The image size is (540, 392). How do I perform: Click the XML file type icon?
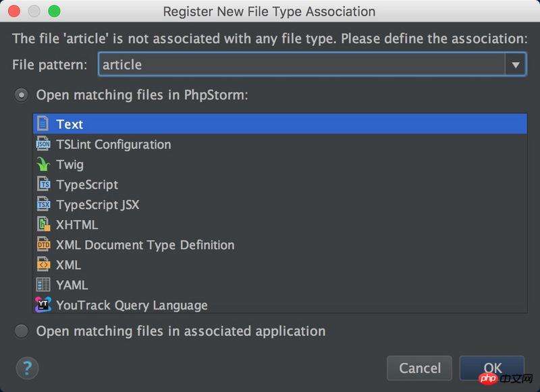pyautogui.click(x=43, y=265)
